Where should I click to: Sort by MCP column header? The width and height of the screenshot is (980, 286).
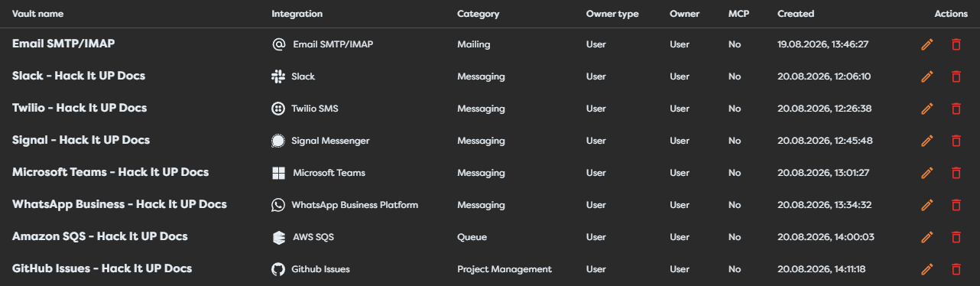[x=738, y=14]
